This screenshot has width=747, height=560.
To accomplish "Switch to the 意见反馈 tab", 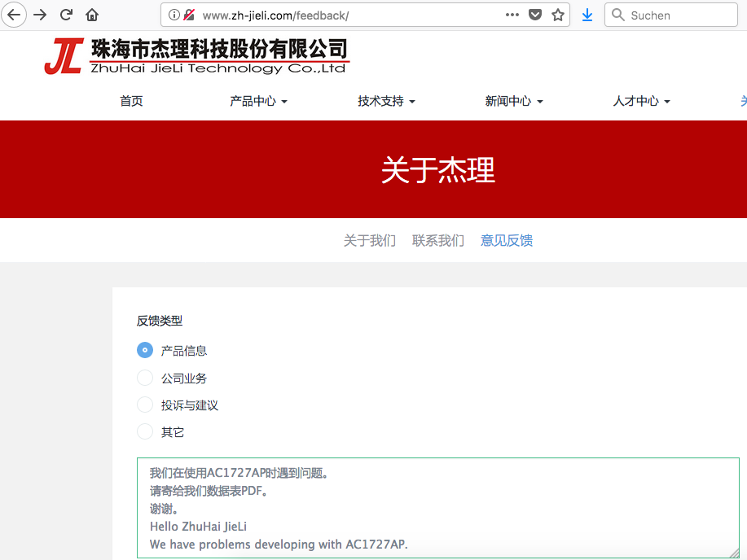I will (507, 240).
